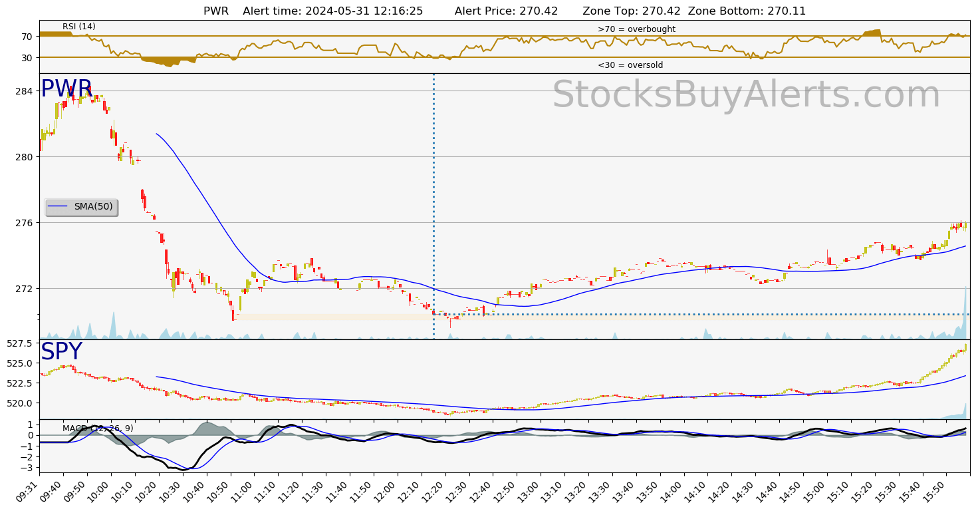Screen dimensions: 980x511
Task: Click the 272 price axis label
Action: [x=25, y=289]
